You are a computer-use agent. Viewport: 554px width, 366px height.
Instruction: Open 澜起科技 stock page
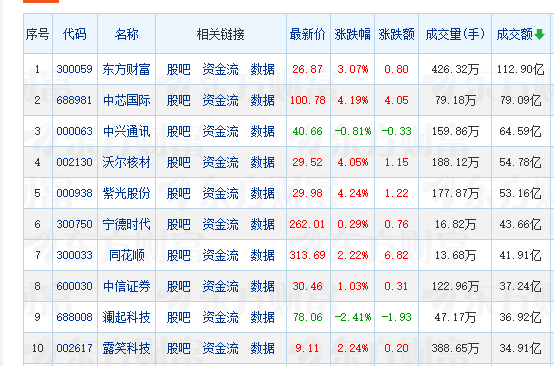(x=126, y=317)
